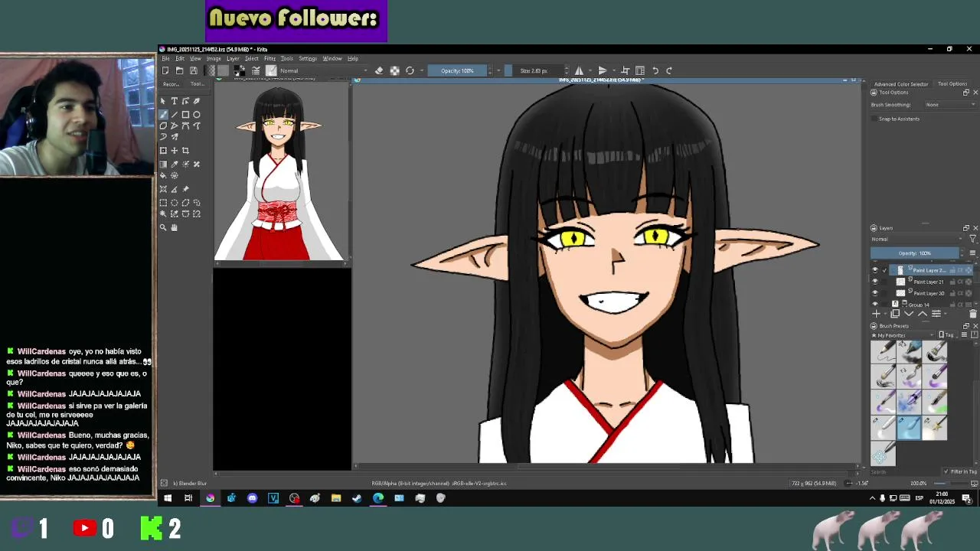Select the Pan hand tool
Viewport: 980px width, 551px height.
coord(174,227)
